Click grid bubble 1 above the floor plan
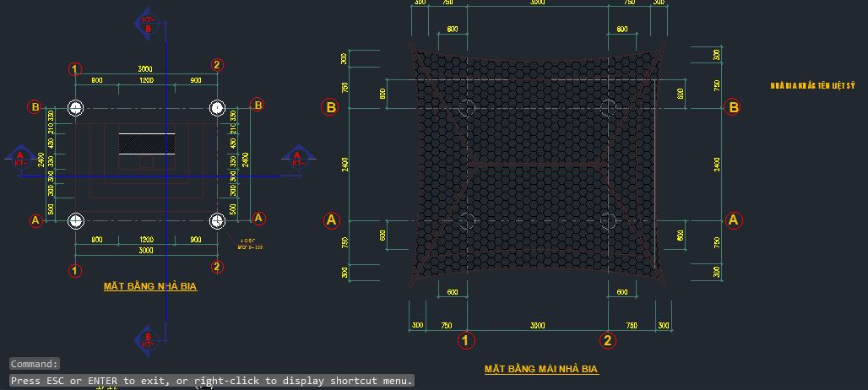The width and height of the screenshot is (868, 390). (x=75, y=69)
